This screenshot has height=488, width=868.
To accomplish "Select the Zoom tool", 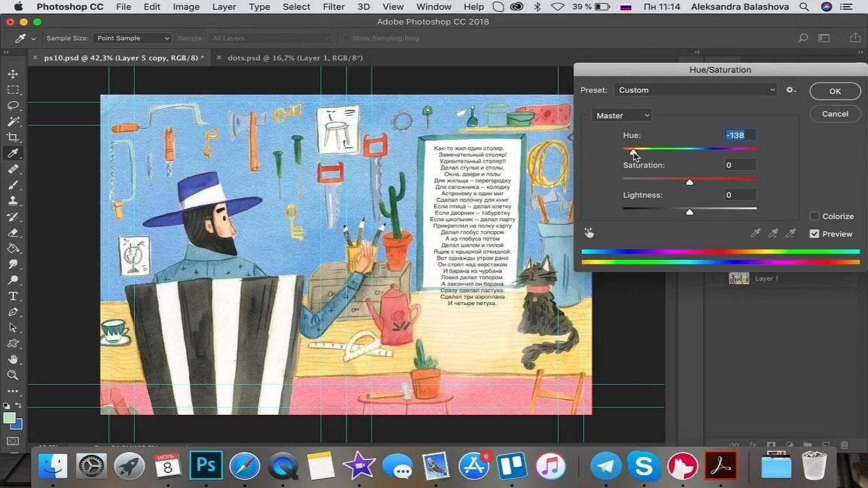I will tap(13, 375).
